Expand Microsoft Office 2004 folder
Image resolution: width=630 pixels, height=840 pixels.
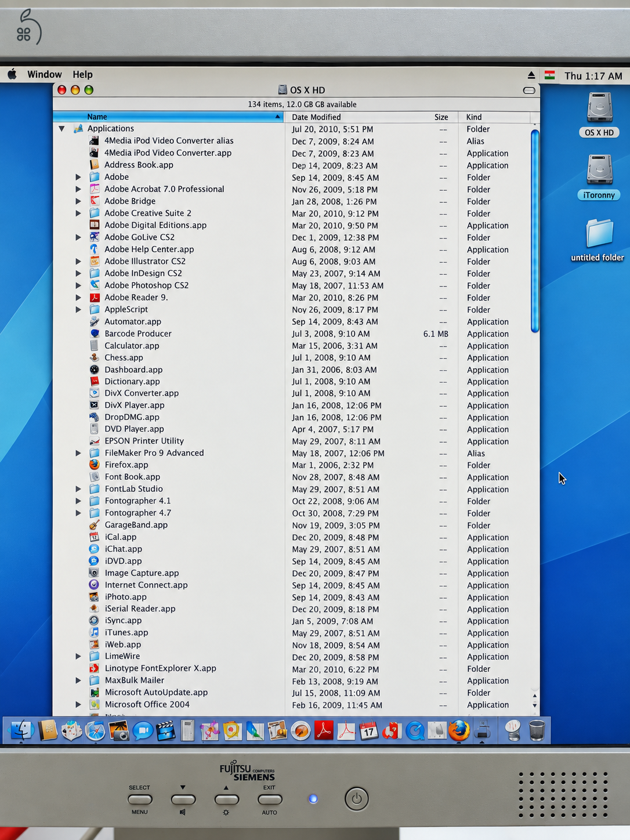(78, 704)
